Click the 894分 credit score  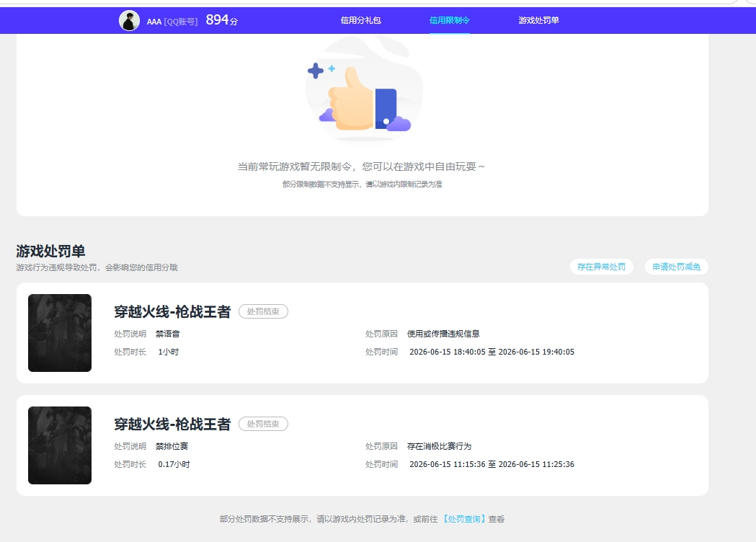(222, 19)
